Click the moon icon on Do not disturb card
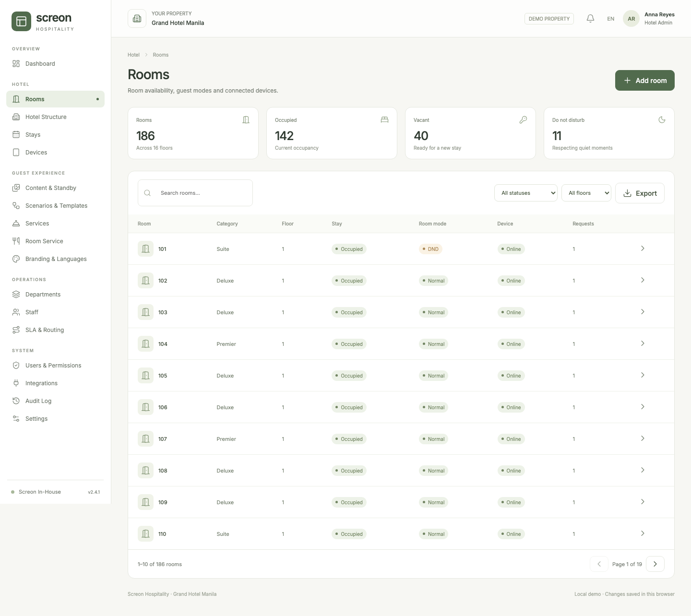691x616 pixels. 662,120
